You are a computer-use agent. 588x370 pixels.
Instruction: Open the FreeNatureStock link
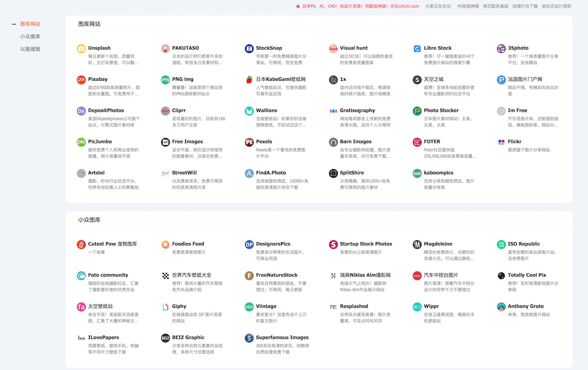tap(277, 275)
